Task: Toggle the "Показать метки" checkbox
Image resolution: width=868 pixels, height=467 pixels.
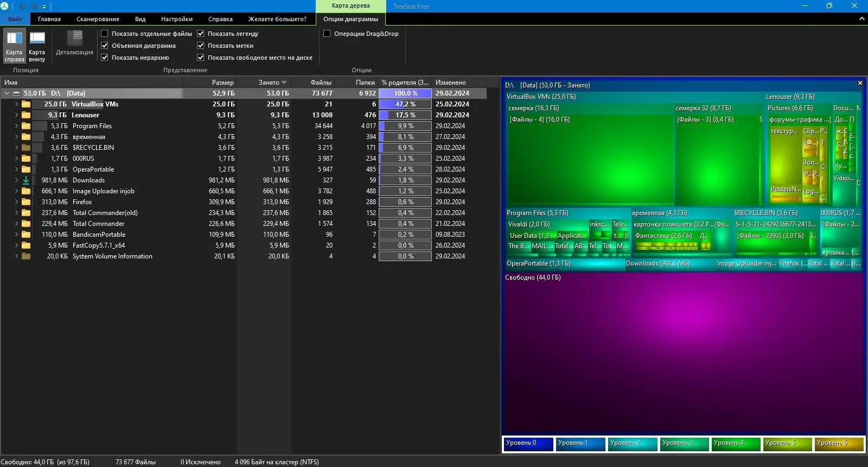Action: [x=201, y=46]
